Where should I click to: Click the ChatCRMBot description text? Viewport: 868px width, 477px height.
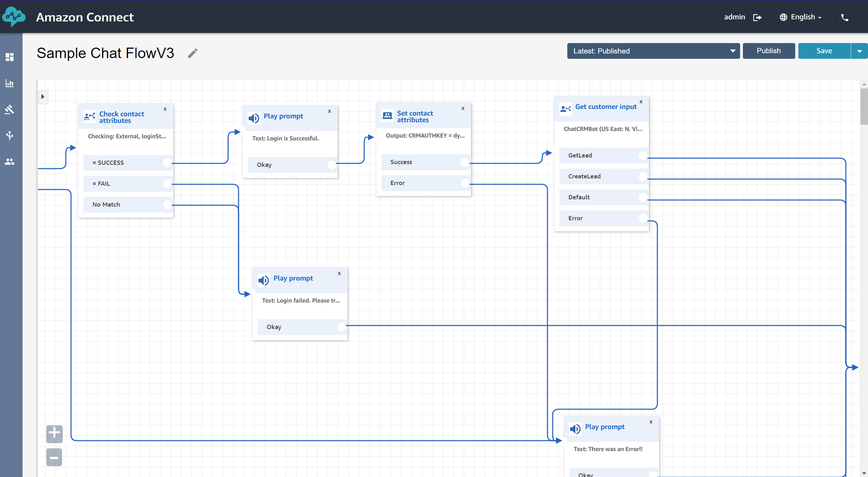603,129
